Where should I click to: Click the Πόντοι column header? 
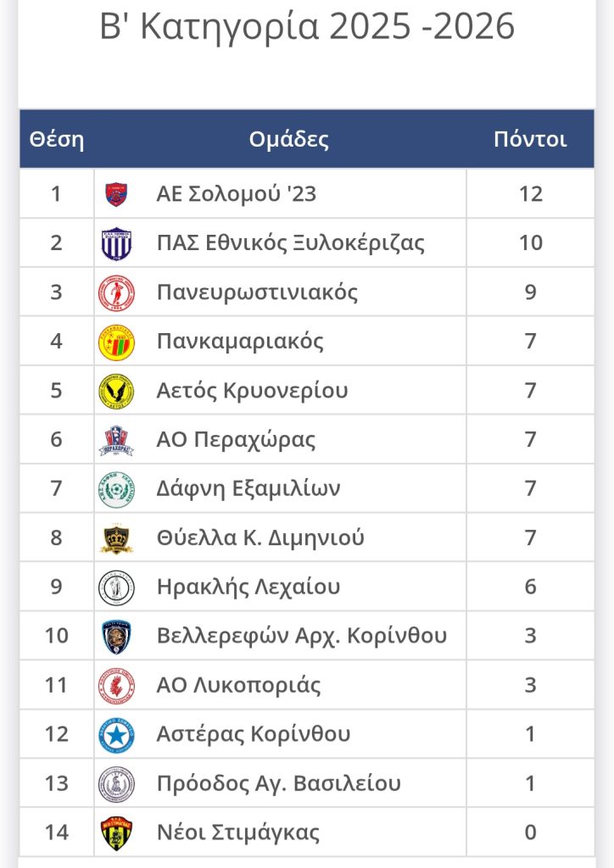[x=530, y=139]
